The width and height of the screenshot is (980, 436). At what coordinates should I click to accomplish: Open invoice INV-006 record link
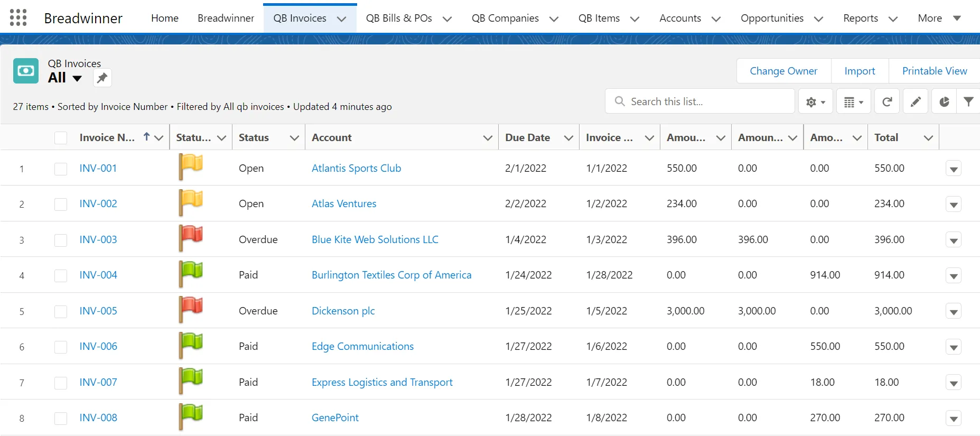tap(98, 346)
